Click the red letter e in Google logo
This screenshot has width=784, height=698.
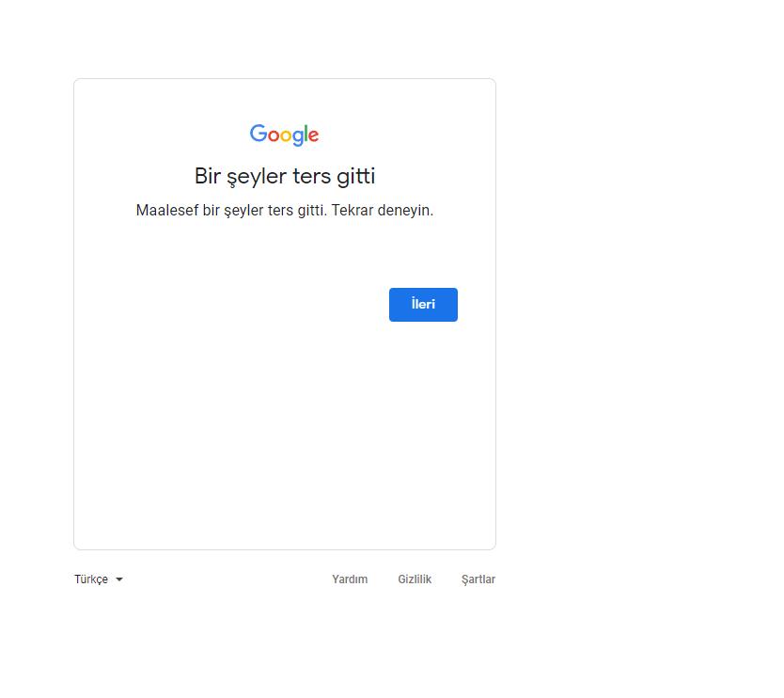click(313, 135)
